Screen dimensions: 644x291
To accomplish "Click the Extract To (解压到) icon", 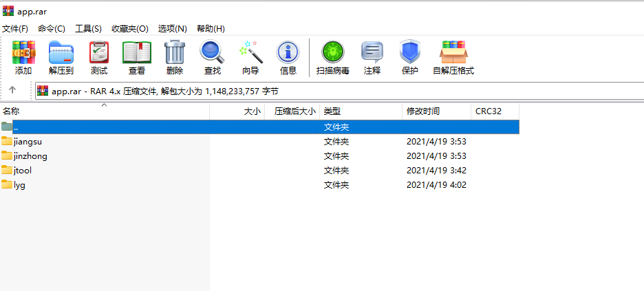I will point(61,56).
